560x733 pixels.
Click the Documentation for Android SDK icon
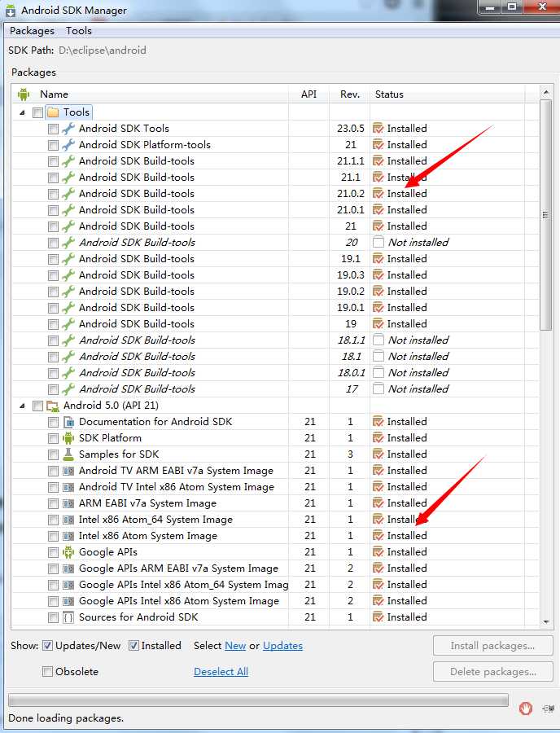pyautogui.click(x=68, y=422)
